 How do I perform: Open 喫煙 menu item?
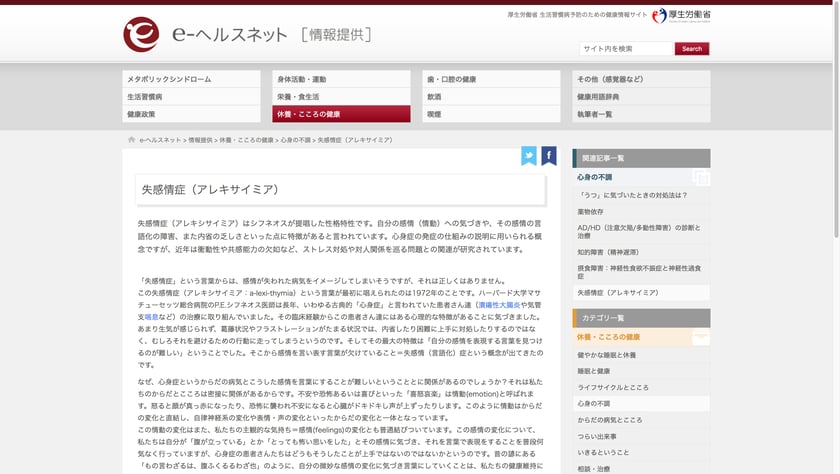[x=491, y=114]
